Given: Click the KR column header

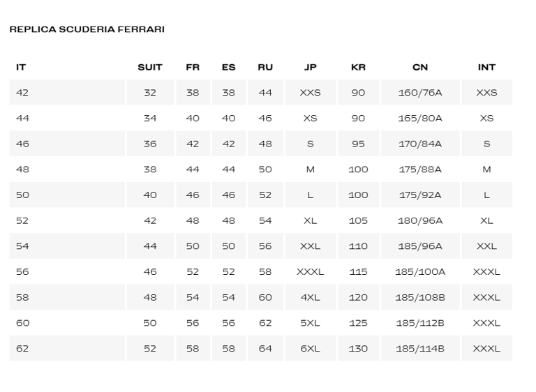Looking at the screenshot, I should point(358,67).
